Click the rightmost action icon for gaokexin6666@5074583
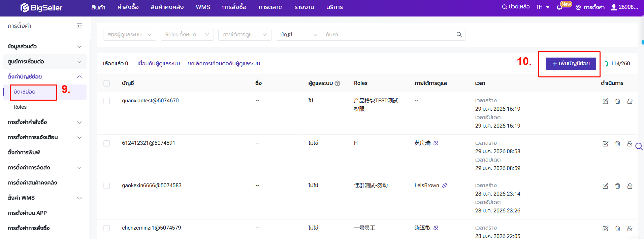The image size is (644, 239). 630,186
